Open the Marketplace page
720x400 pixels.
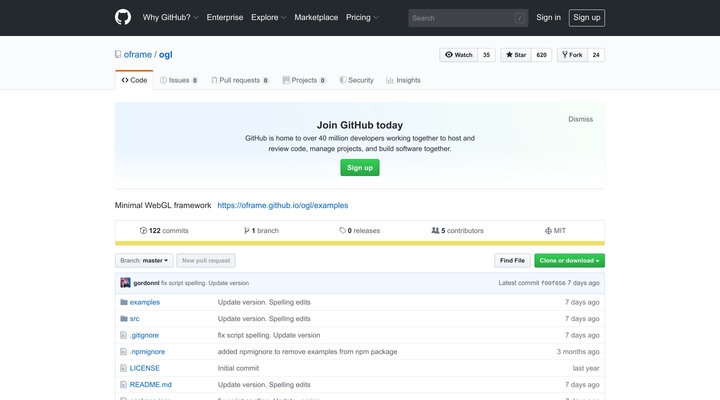coord(316,17)
